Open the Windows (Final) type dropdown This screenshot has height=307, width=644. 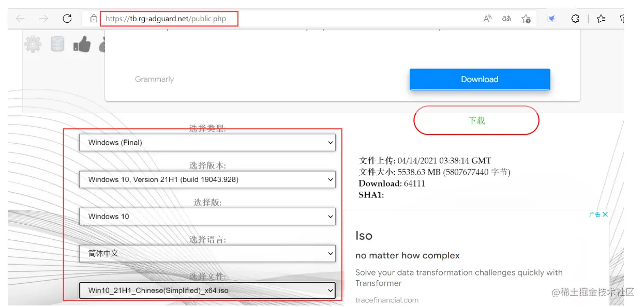pyautogui.click(x=207, y=143)
